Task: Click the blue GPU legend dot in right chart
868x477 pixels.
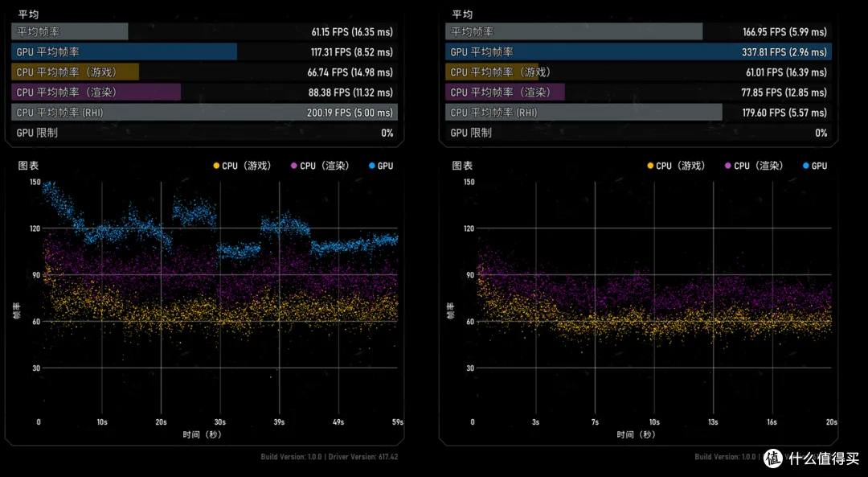Action: pyautogui.click(x=806, y=166)
